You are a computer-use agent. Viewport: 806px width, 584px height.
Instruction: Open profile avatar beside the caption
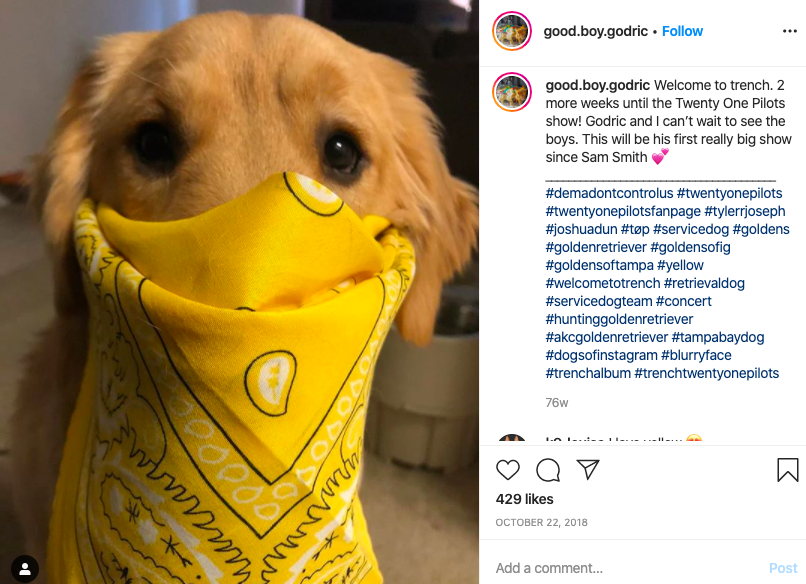click(512, 92)
